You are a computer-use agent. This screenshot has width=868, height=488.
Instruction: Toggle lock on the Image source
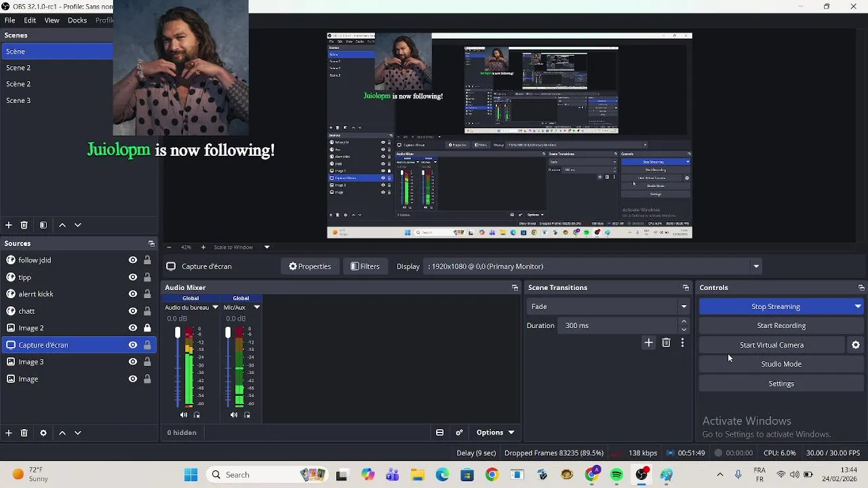[x=147, y=379]
